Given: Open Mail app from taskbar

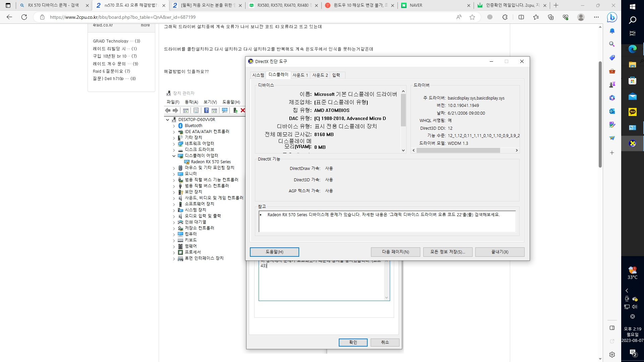Looking at the screenshot, I should pyautogui.click(x=633, y=97).
